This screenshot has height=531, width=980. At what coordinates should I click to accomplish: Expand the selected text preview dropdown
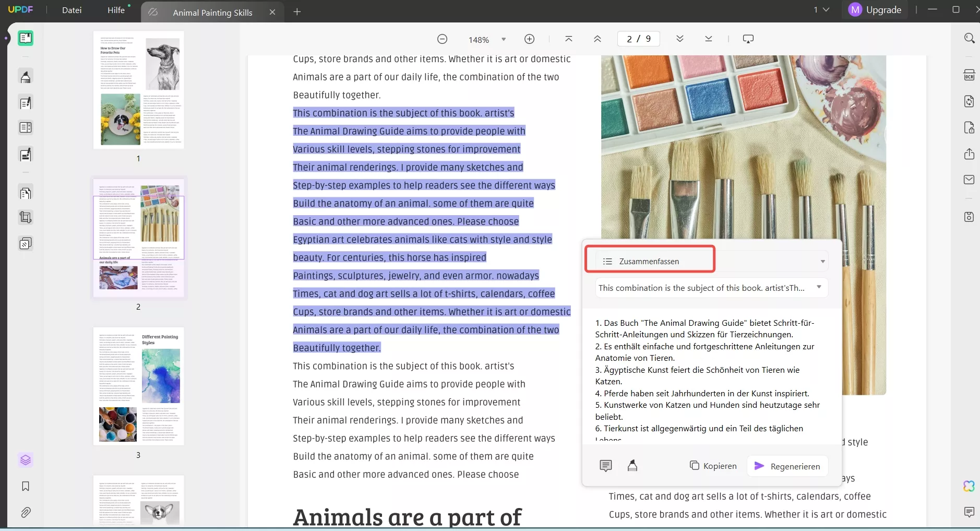(819, 287)
